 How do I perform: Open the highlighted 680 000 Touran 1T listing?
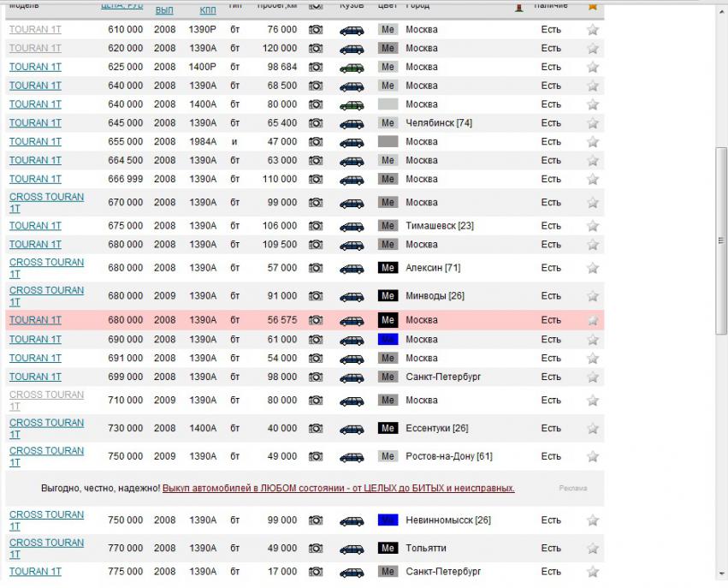point(35,320)
